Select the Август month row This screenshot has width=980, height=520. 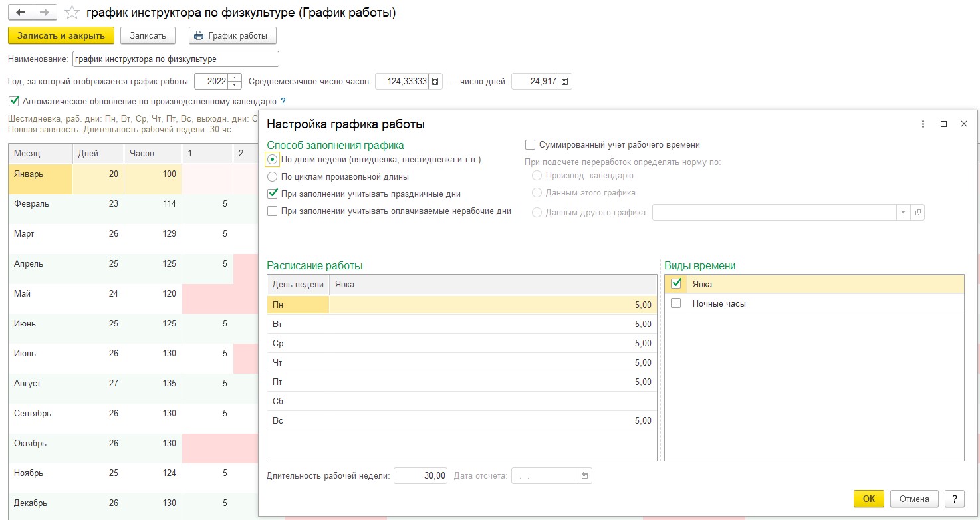133,388
